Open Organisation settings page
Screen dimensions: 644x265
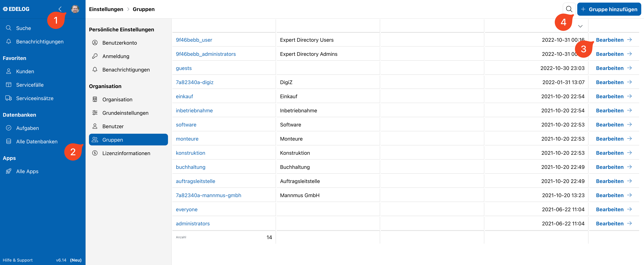pyautogui.click(x=128, y=99)
